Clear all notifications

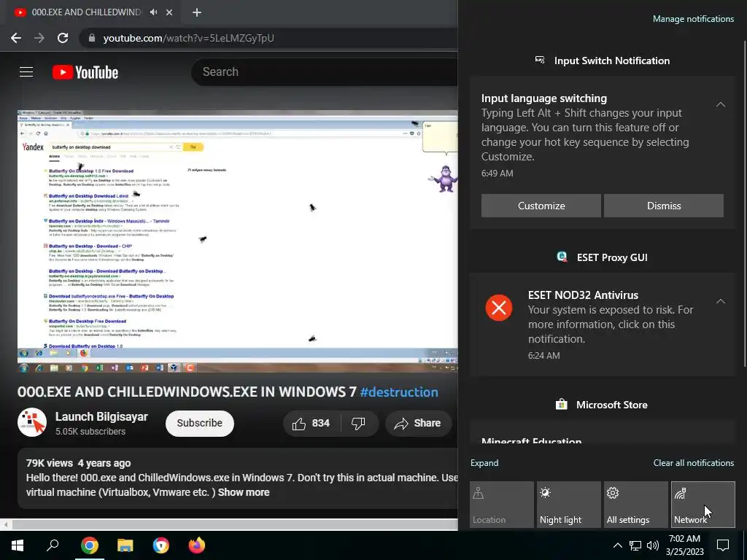click(x=694, y=463)
